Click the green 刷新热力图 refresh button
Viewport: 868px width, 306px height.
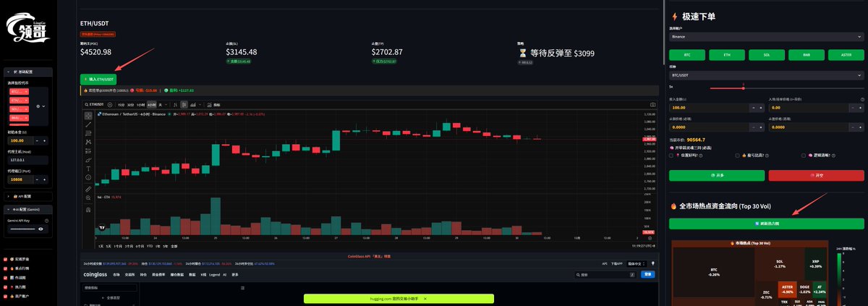tap(767, 224)
